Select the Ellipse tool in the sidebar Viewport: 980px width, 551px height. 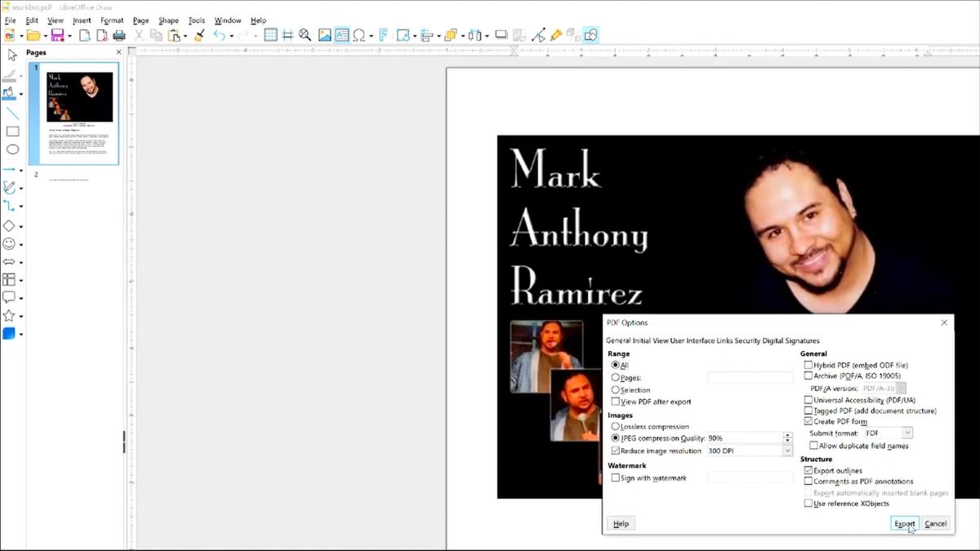[11, 149]
